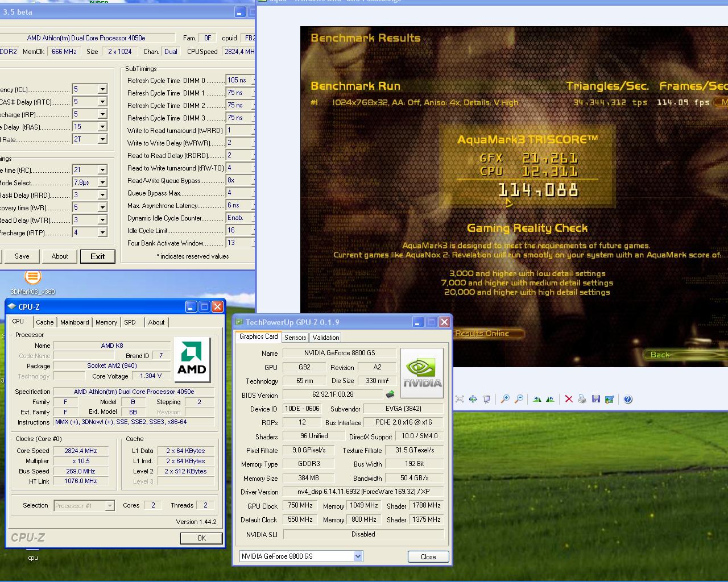728x582 pixels.
Task: Open tRC dropdown showing 21
Action: click(102, 170)
